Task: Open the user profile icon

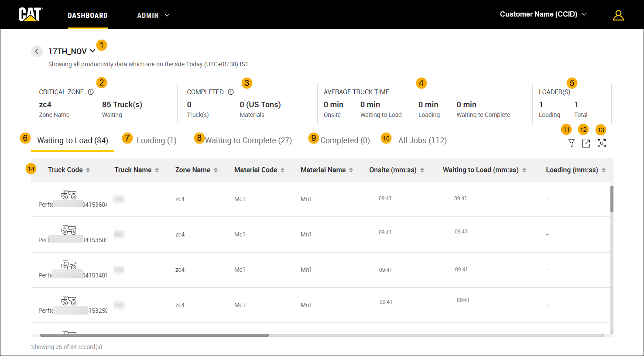Action: (x=618, y=15)
